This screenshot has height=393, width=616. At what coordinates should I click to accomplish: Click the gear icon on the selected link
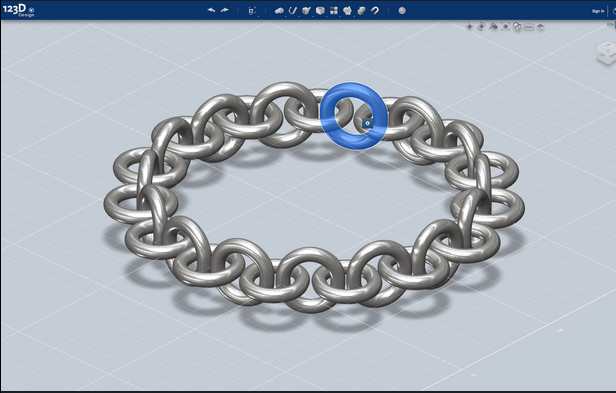pos(367,123)
